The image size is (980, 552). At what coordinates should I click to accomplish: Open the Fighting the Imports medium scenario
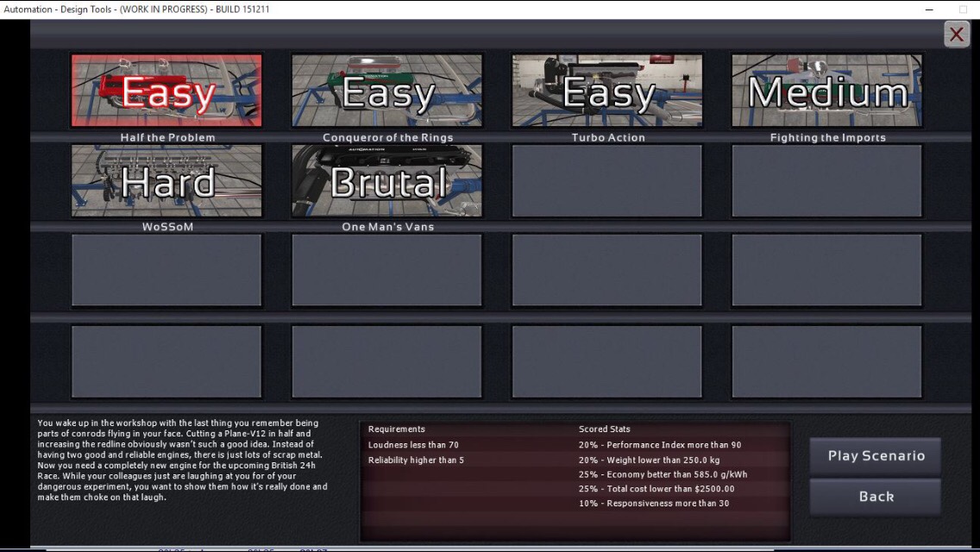[x=826, y=91]
